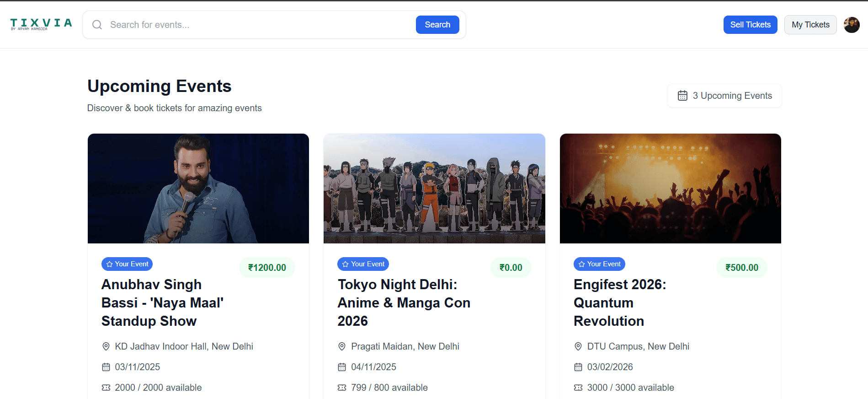
Task: Open Sell Tickets
Action: pos(750,25)
